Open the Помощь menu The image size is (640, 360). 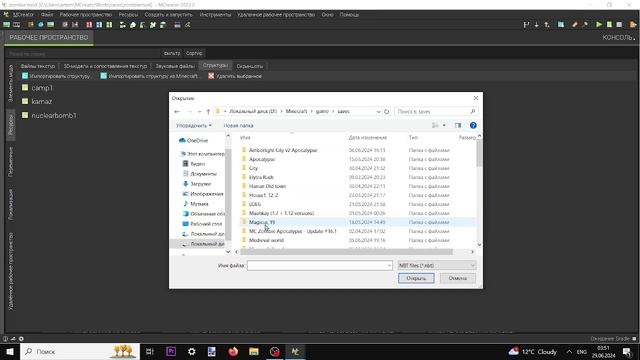coord(349,14)
